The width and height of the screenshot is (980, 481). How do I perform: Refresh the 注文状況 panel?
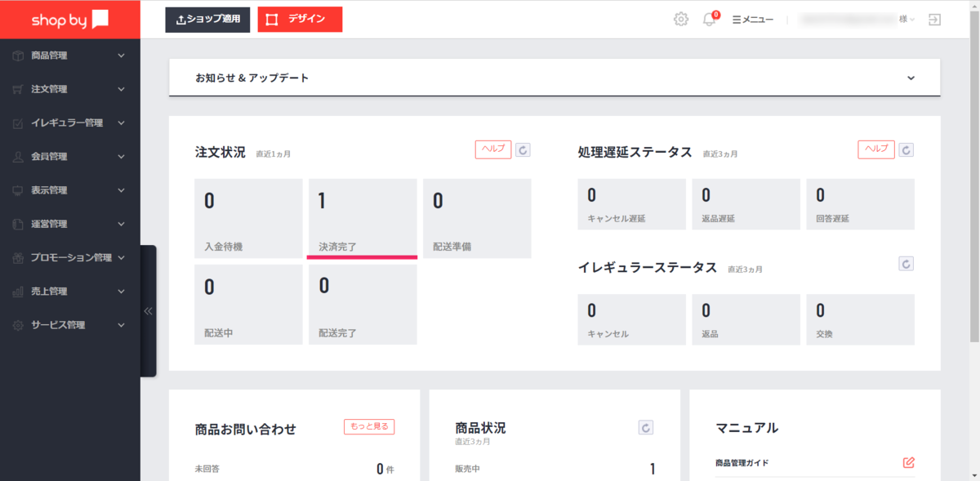point(523,149)
